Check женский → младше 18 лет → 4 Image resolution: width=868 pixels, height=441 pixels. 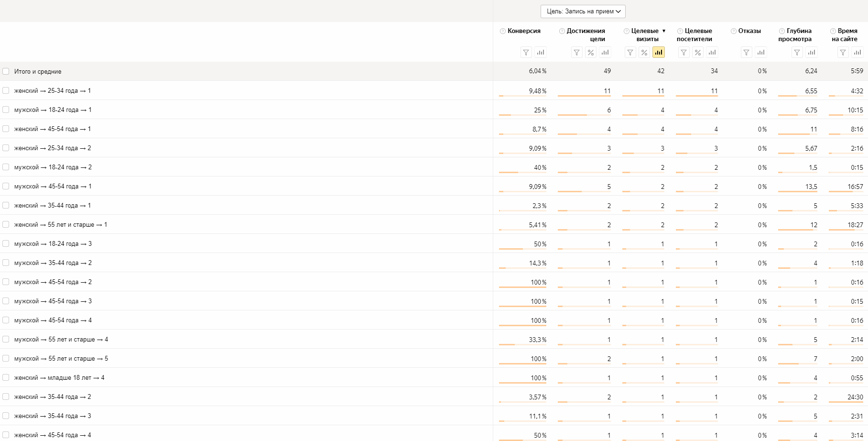pos(6,377)
